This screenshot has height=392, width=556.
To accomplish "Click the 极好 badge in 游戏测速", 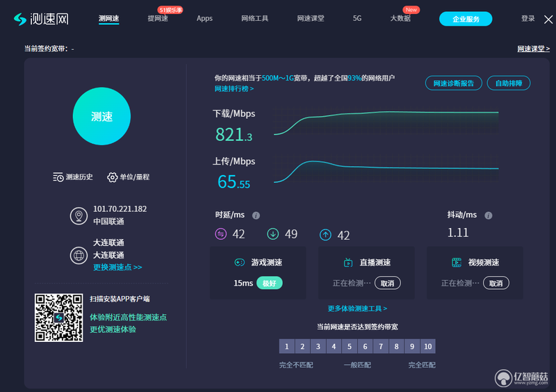I will point(269,283).
